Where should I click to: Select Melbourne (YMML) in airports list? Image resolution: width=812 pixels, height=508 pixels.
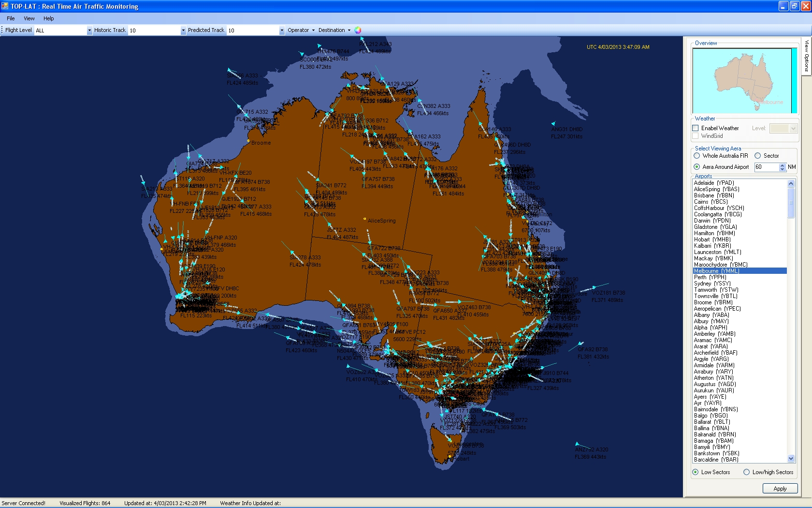pyautogui.click(x=740, y=271)
